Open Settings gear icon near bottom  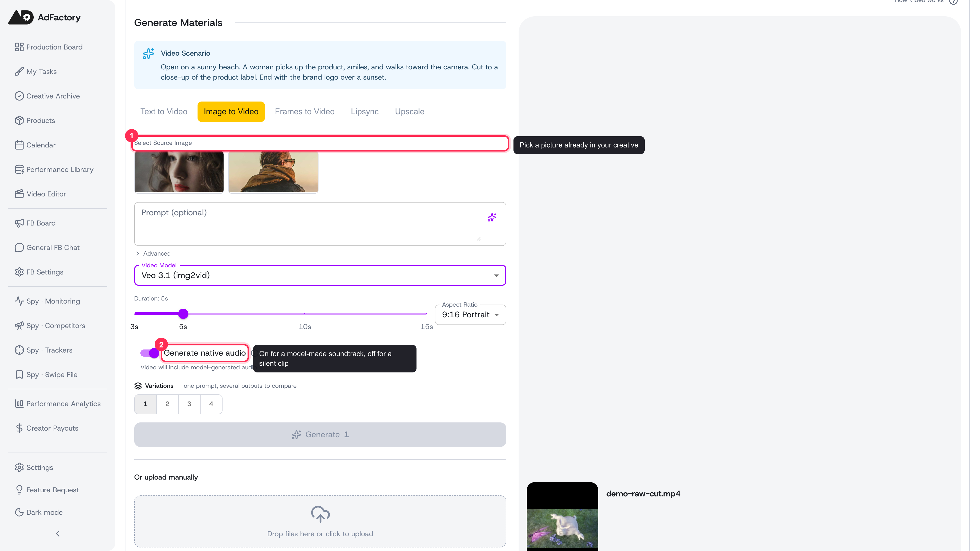(x=19, y=467)
